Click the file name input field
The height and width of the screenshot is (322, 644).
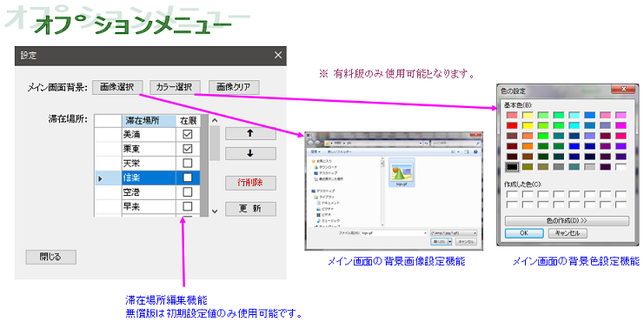(x=394, y=232)
